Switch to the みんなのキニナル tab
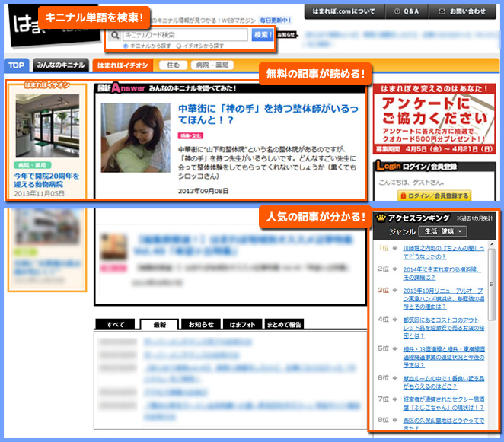504x442 pixels. (61, 65)
